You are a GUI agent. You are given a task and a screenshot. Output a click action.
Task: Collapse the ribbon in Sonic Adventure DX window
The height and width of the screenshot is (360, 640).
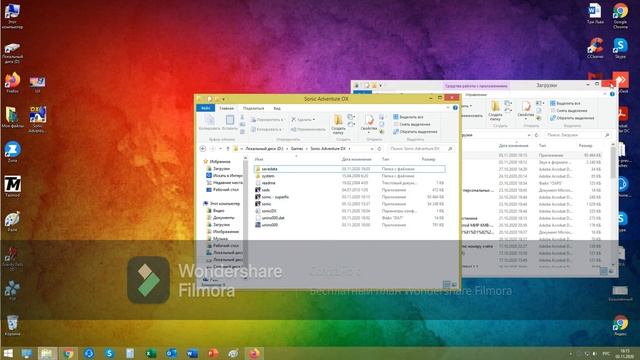pyautogui.click(x=448, y=108)
